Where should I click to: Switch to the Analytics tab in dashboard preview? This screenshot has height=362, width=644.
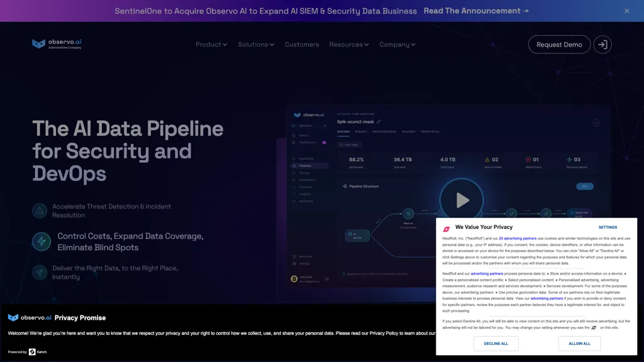[360, 131]
